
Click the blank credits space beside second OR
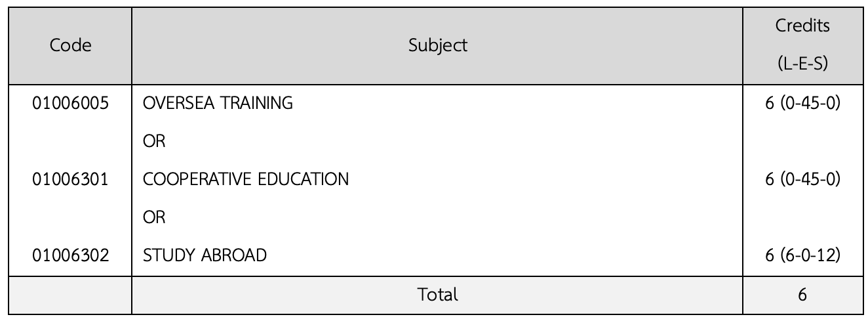click(802, 217)
